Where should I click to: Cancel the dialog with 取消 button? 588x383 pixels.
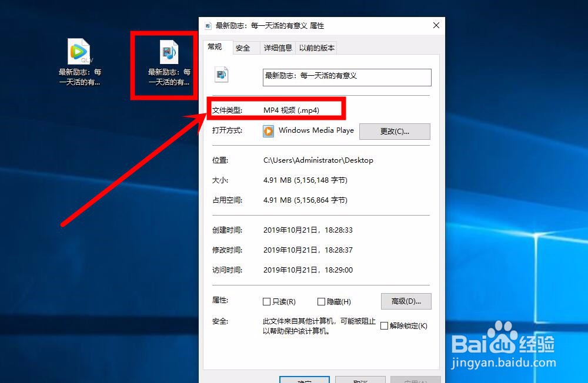point(359,381)
